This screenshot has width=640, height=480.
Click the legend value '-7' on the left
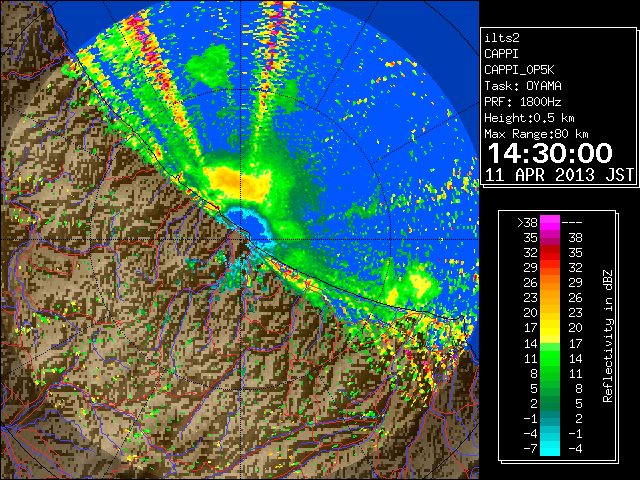coord(530,449)
